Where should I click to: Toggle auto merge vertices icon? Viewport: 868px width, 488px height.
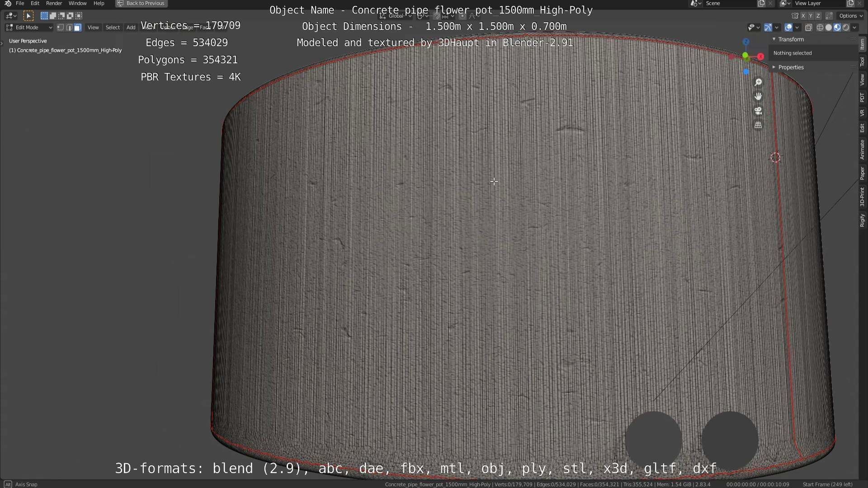(x=829, y=16)
